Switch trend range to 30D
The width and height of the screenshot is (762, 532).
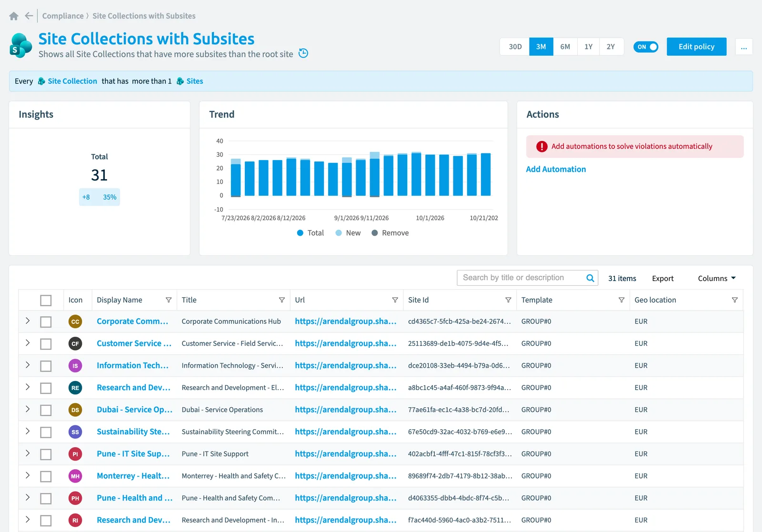515,47
